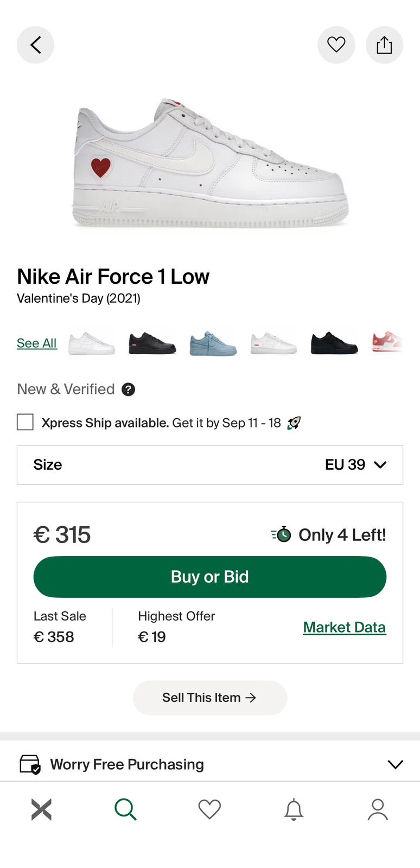
Task: Click the Buy or Bid button
Action: [x=210, y=577]
